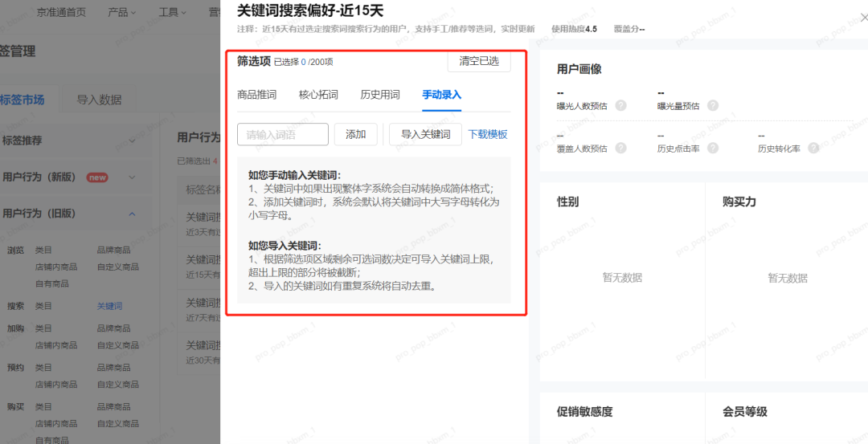Click the 已选择 0 /200项 counter
The image size is (868, 444).
(x=303, y=63)
